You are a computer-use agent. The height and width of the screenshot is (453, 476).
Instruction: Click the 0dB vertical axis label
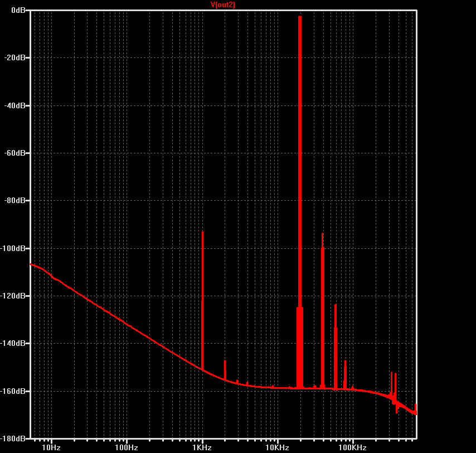[18, 11]
